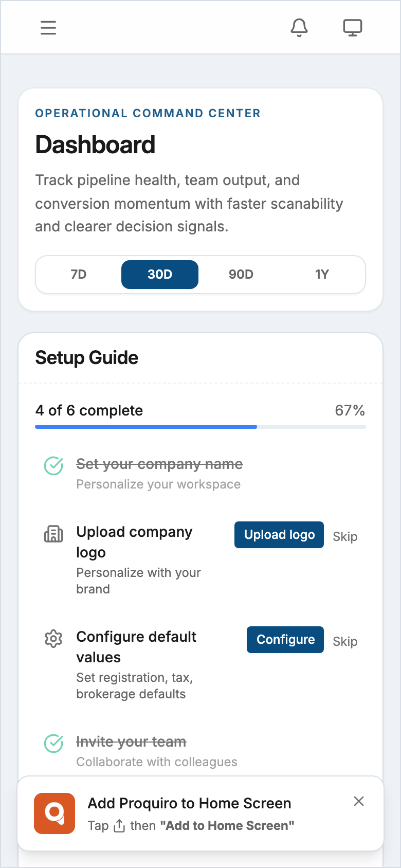Enable the 1Y time range view
The image size is (401, 868).
[322, 274]
